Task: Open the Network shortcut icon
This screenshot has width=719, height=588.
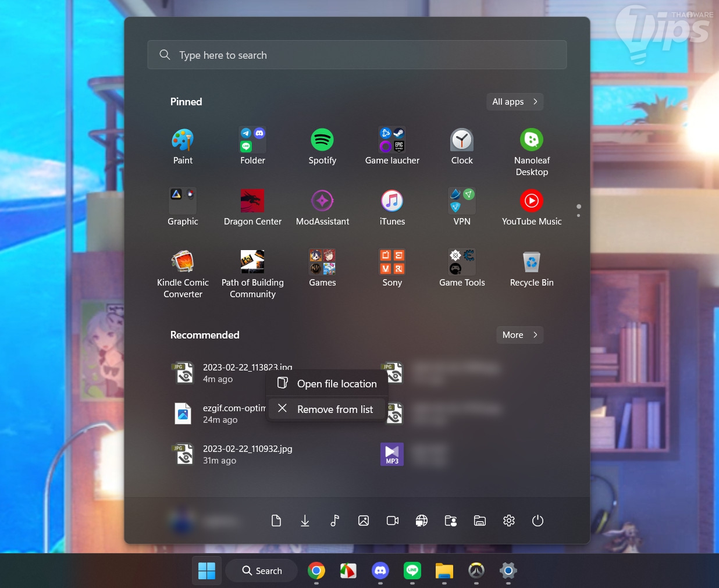Action: pos(422,521)
